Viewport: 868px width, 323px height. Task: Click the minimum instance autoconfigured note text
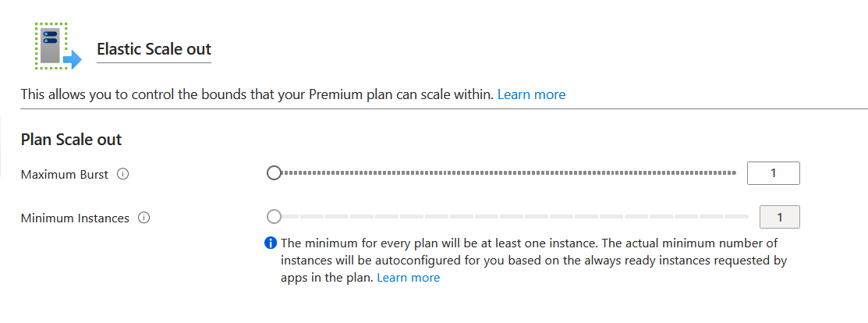click(x=530, y=261)
